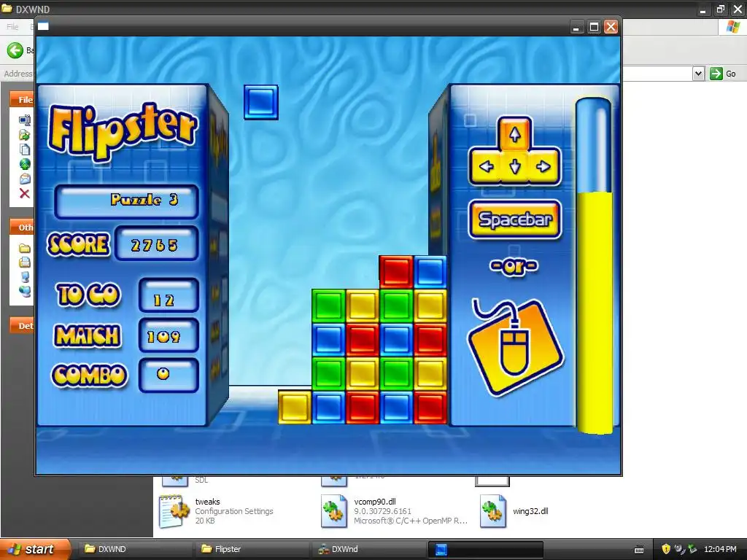This screenshot has width=747, height=560.
Task: Click the Move this file icon in File tasks
Action: coord(24,135)
